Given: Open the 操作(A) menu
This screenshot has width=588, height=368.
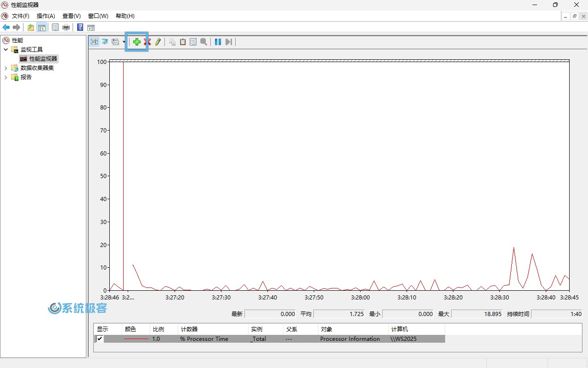Looking at the screenshot, I should (x=46, y=16).
